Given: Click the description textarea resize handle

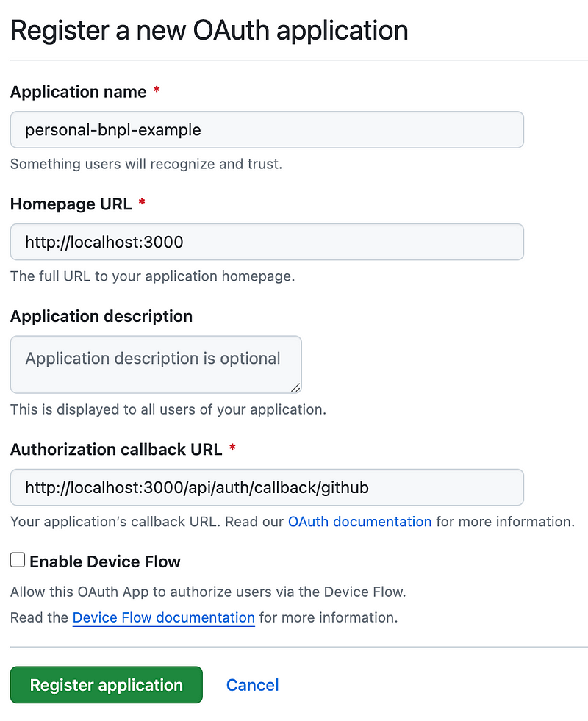Looking at the screenshot, I should coord(295,387).
